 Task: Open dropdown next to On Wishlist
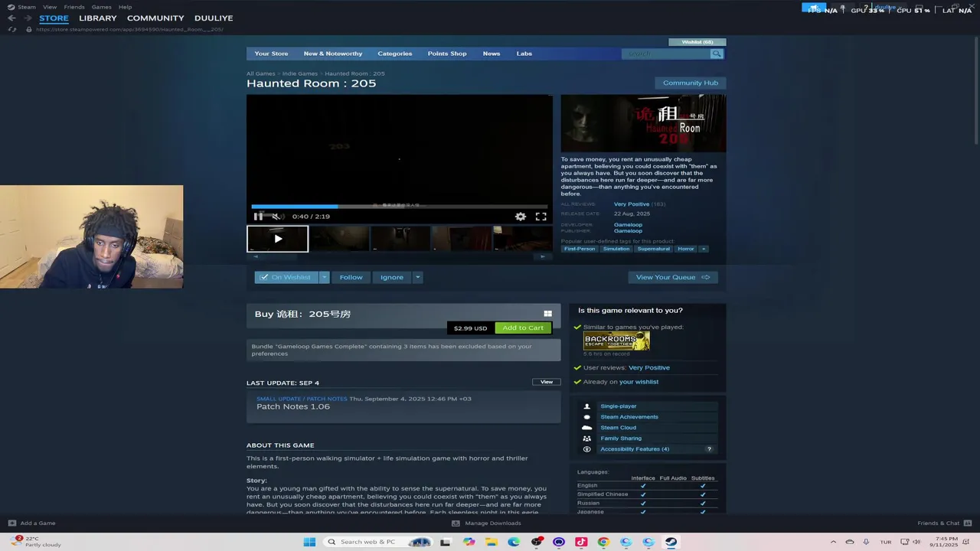click(x=325, y=277)
